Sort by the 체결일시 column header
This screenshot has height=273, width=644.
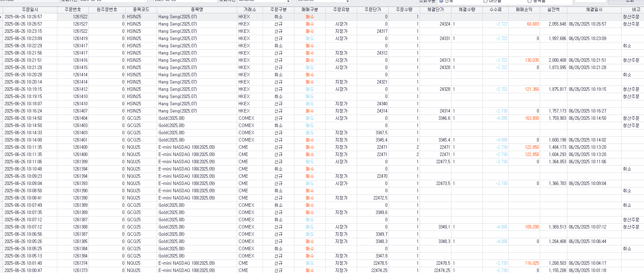coord(594,10)
